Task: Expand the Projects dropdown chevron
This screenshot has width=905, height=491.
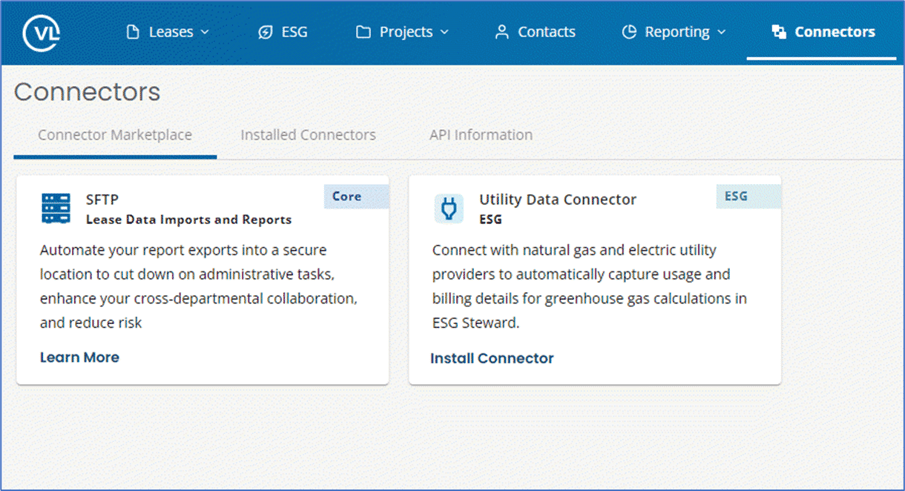Action: click(x=444, y=32)
